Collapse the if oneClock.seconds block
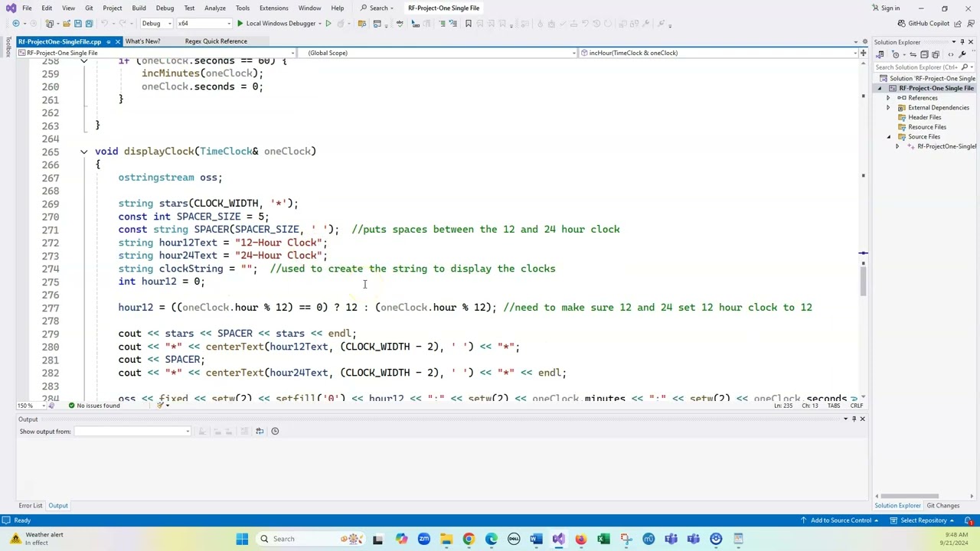Image resolution: width=980 pixels, height=551 pixels. [84, 60]
